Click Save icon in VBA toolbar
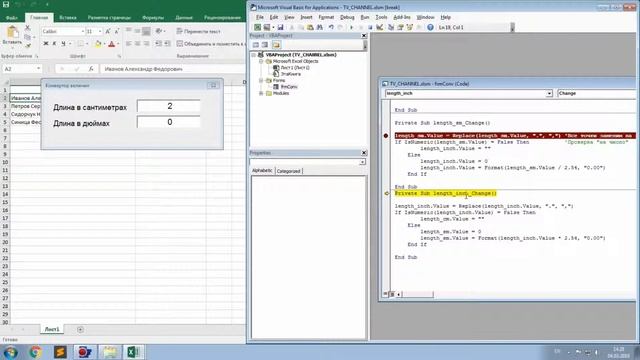The height and width of the screenshot is (360, 640). 280,27
